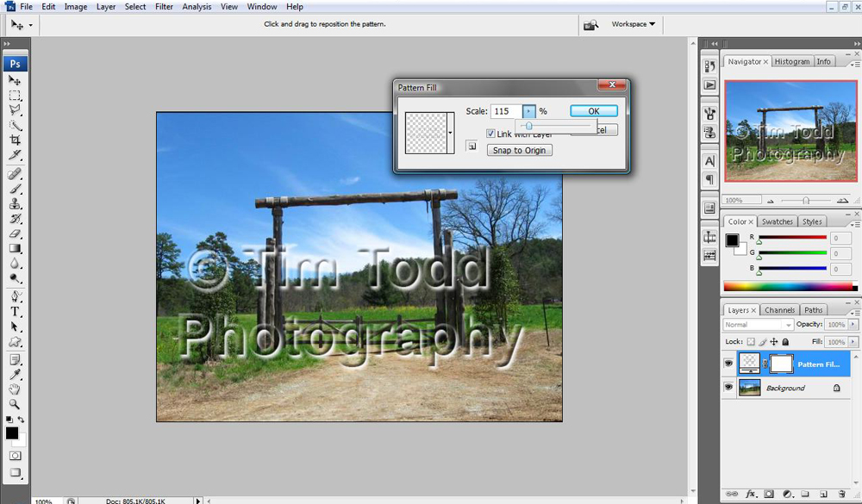862x504 pixels.
Task: Select the History Brush tool
Action: 15,219
